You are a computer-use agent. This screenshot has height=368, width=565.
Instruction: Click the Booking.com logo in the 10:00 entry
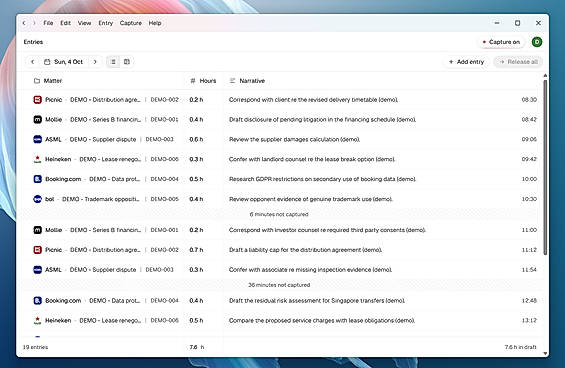(x=37, y=179)
